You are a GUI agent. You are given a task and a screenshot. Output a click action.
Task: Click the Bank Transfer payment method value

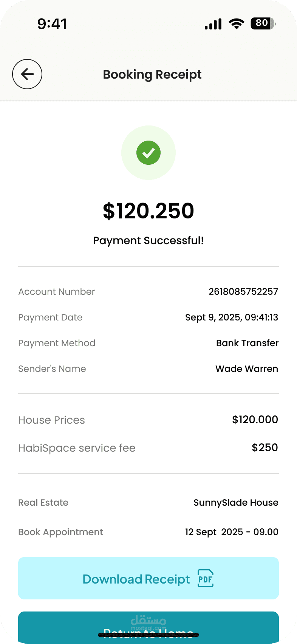[247, 343]
